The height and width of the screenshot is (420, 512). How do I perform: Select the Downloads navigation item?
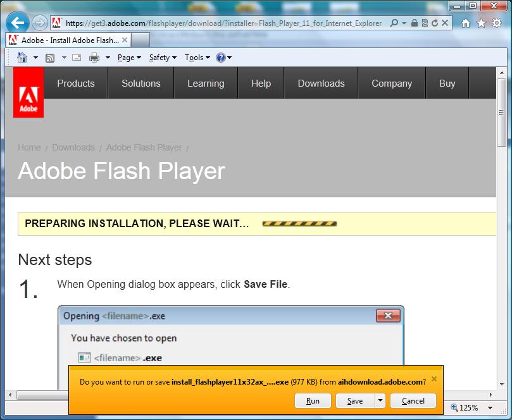pyautogui.click(x=321, y=83)
